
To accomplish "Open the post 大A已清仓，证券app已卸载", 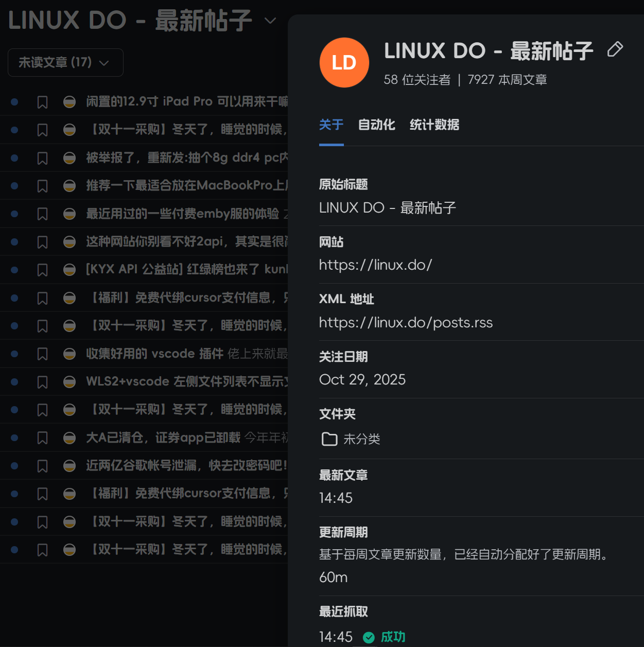I will pos(163,438).
